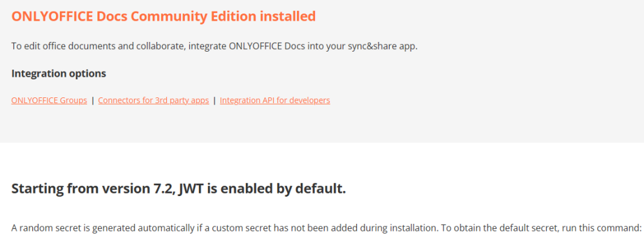Click the separator bar before Integration API link
Viewport: 644px width, 238px height.
coord(214,101)
